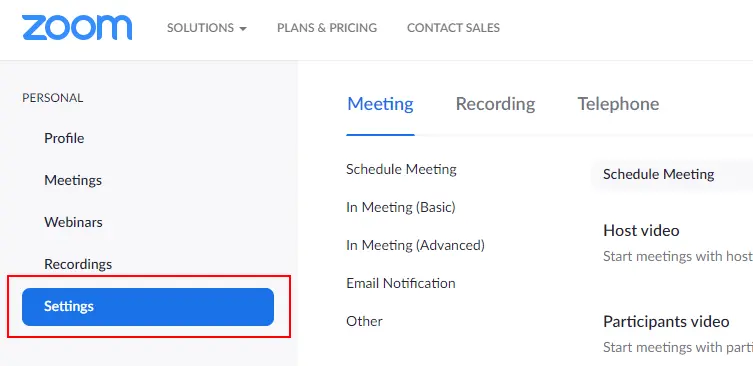Go to Recordings in the sidebar
Viewport: 753px width, 366px height.
78,264
